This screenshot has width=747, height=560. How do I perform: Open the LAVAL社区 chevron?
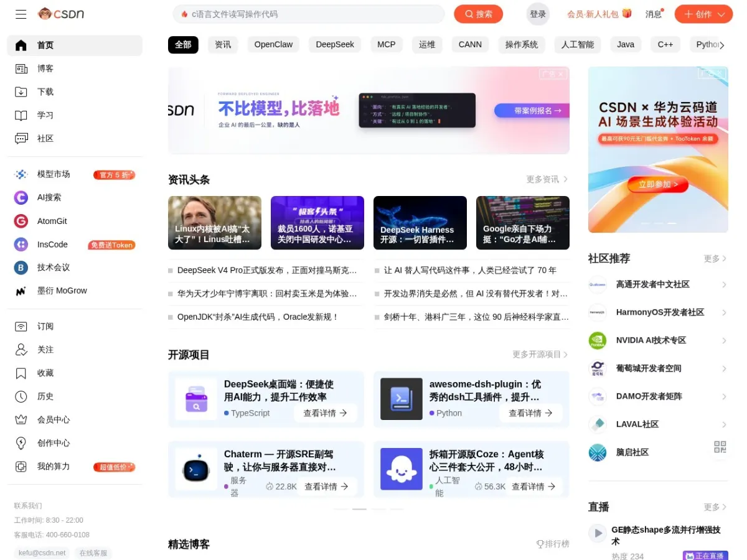pyautogui.click(x=724, y=424)
